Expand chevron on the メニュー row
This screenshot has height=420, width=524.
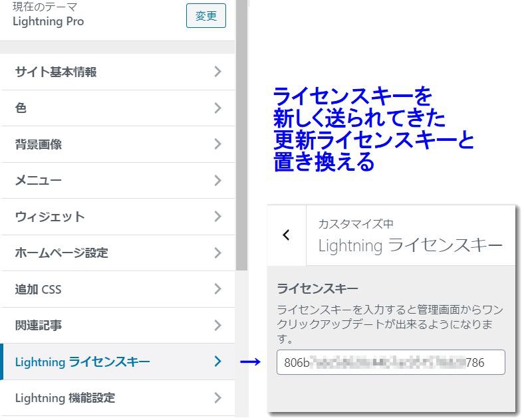point(217,180)
